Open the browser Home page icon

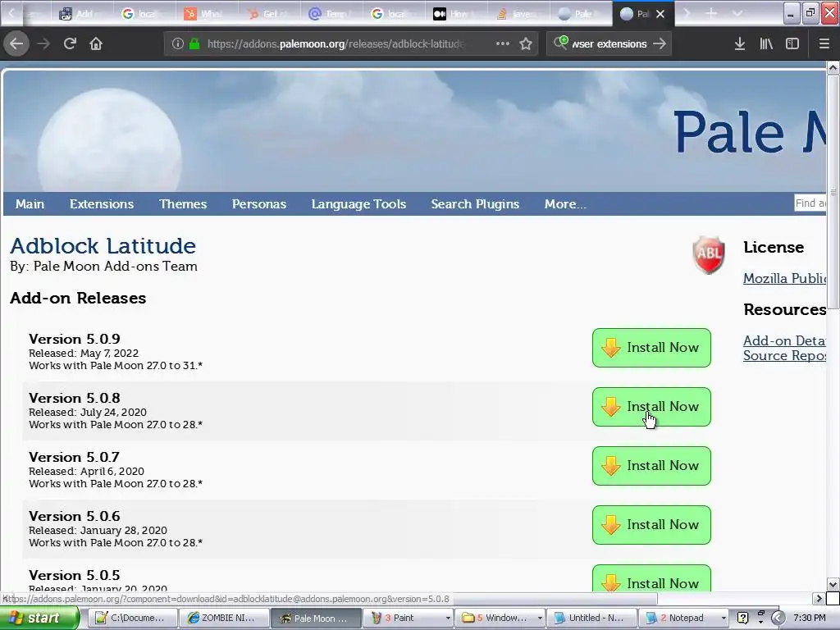pyautogui.click(x=96, y=43)
